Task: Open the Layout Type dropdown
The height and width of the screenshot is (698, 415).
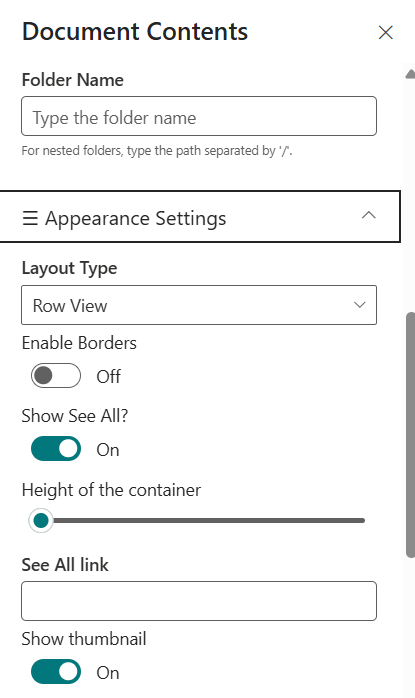Action: 199,305
